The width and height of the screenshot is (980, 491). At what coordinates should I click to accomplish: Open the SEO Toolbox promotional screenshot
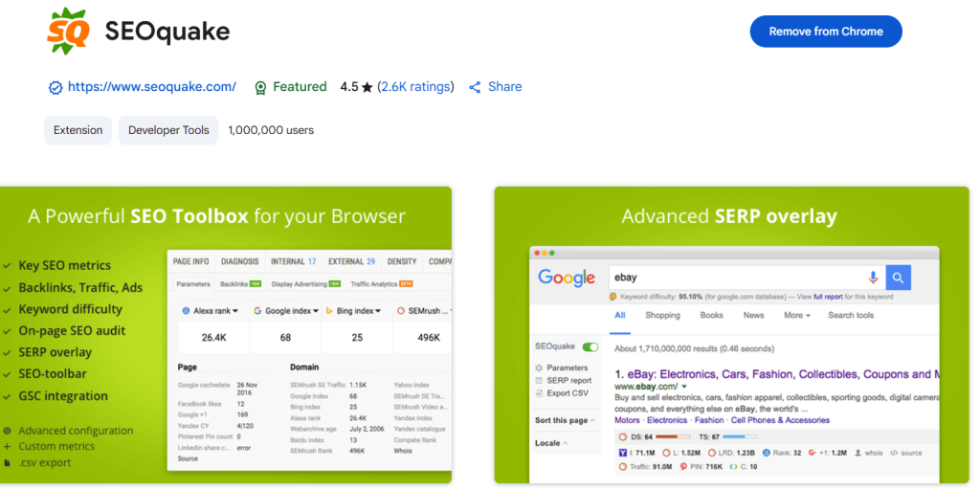(226, 335)
